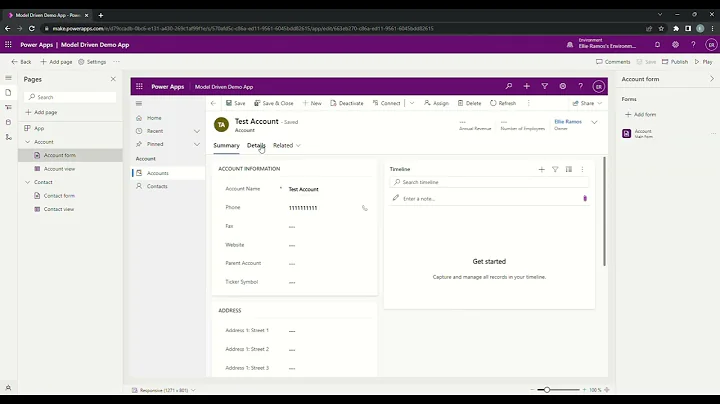This screenshot has width=720, height=404.
Task: Open the Connect split dropdown arrow
Action: pyautogui.click(x=412, y=103)
